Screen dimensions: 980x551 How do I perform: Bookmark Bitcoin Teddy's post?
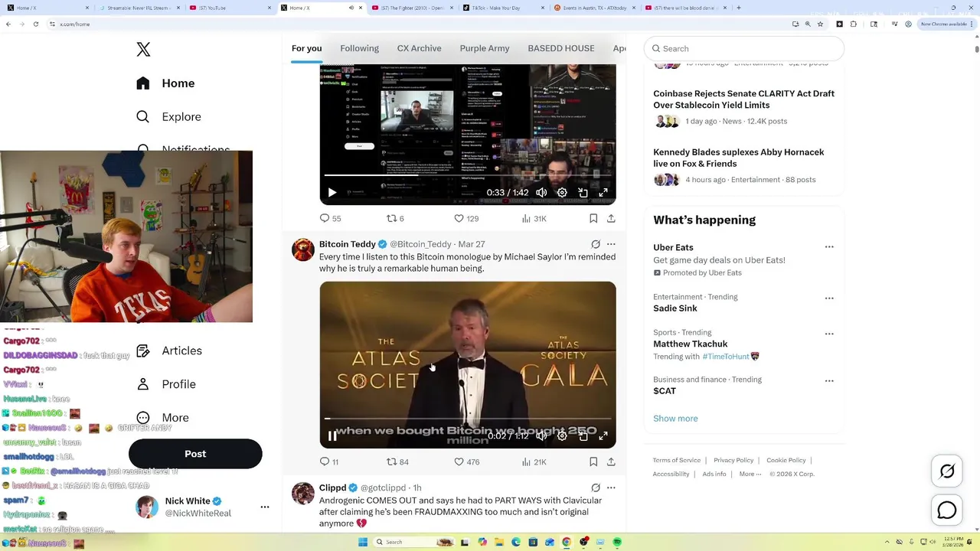click(593, 461)
